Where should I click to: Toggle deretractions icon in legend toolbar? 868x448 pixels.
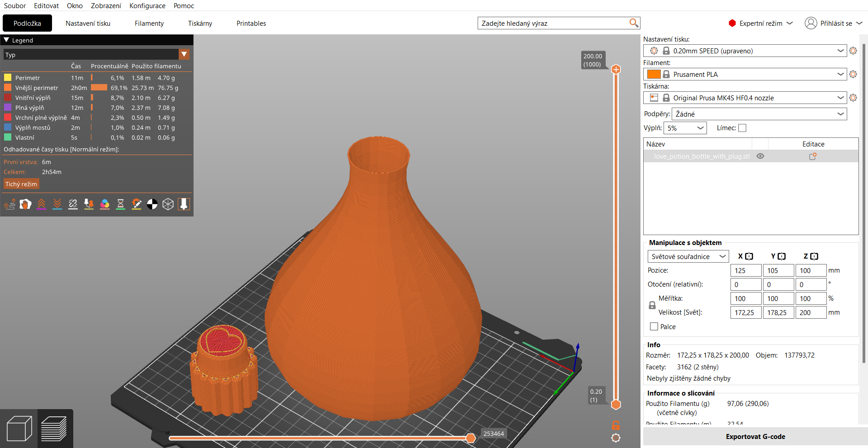tap(57, 204)
